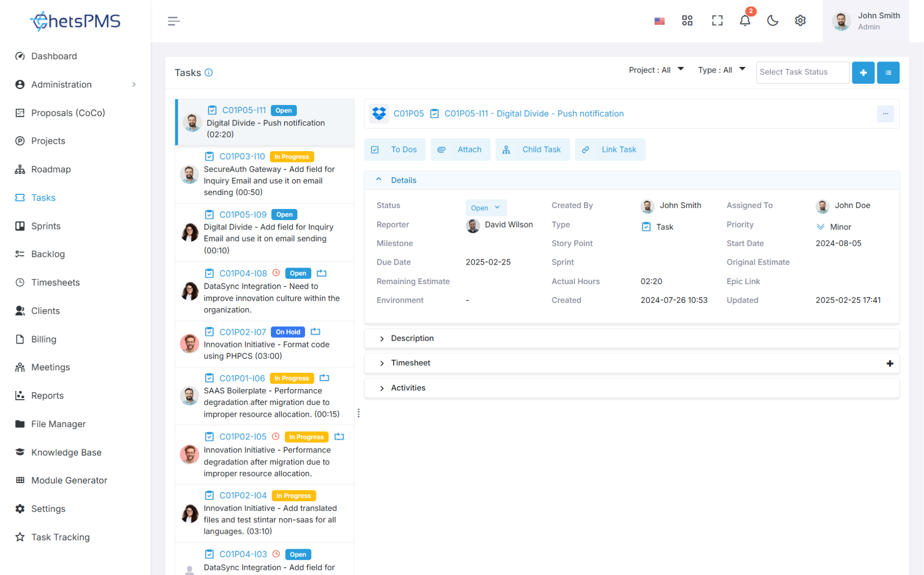This screenshot has height=575, width=924.
Task: Enter fullscreen with the expand icon
Action: tap(717, 21)
